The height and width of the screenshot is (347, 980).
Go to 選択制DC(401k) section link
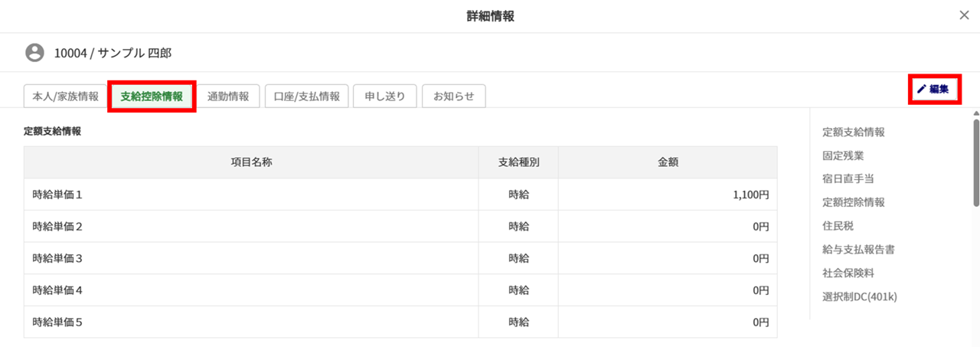(x=859, y=296)
